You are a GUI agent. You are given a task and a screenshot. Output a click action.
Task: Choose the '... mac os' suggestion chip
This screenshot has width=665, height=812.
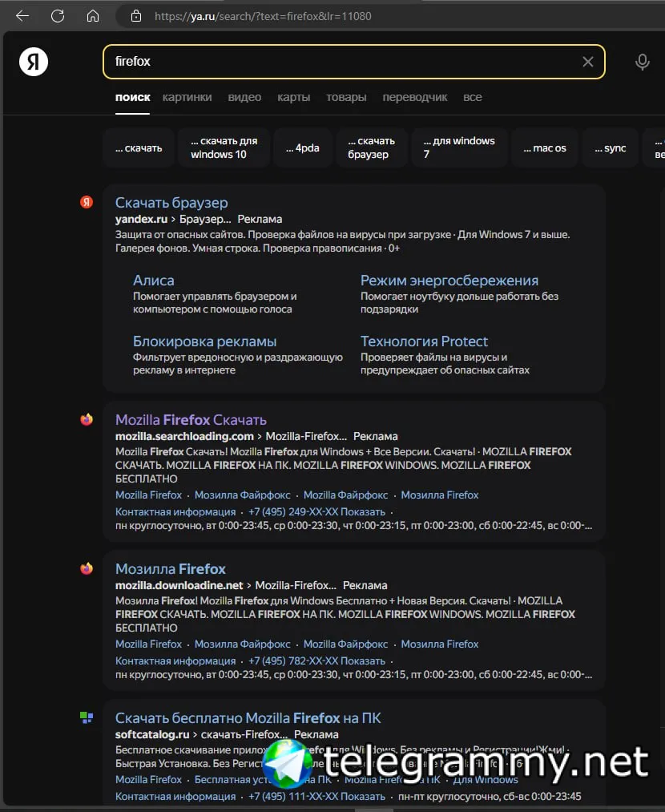click(x=545, y=148)
